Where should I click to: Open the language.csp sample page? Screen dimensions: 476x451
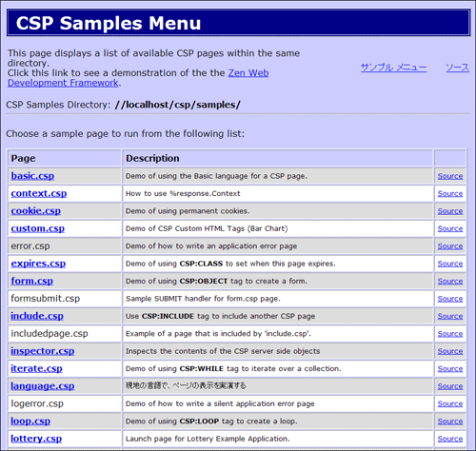(x=42, y=386)
